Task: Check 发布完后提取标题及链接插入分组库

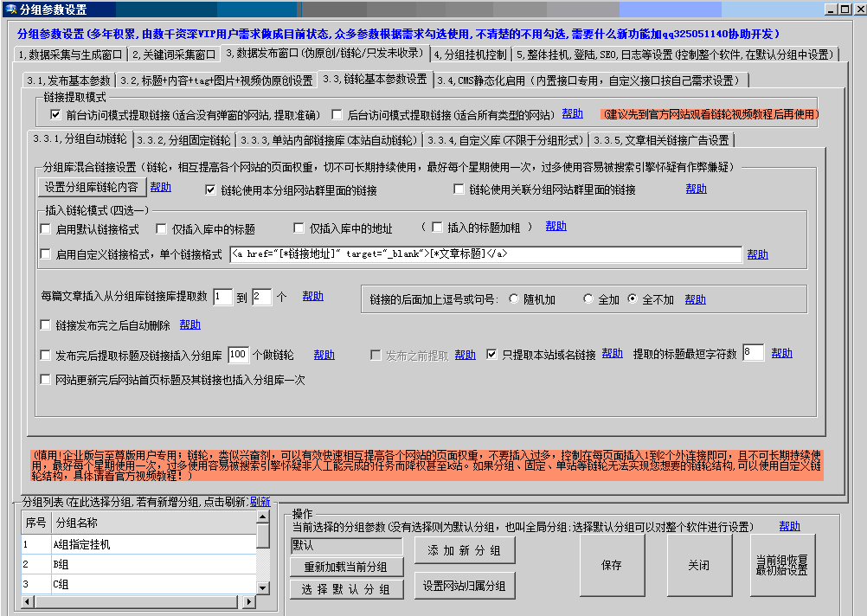Action: (45, 355)
